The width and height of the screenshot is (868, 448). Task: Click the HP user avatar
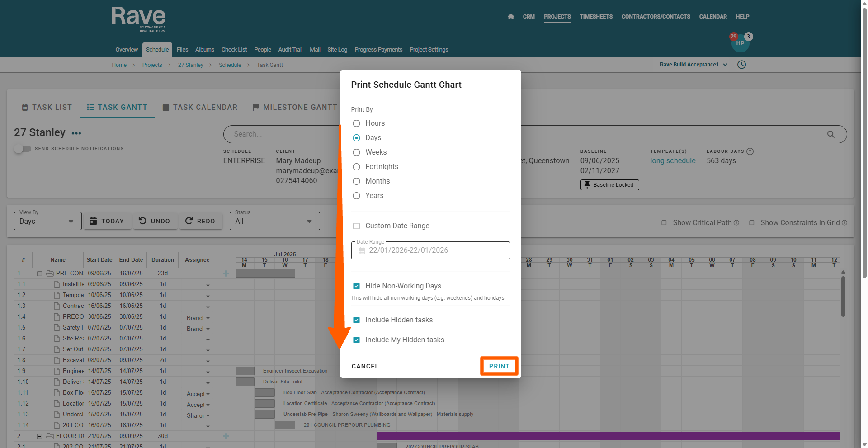(x=740, y=43)
